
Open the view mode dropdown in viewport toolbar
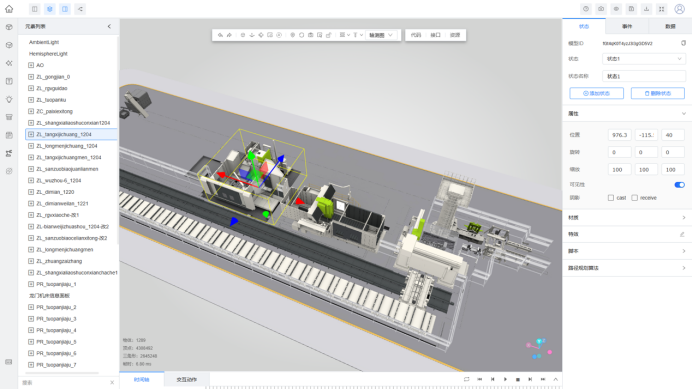coord(381,35)
